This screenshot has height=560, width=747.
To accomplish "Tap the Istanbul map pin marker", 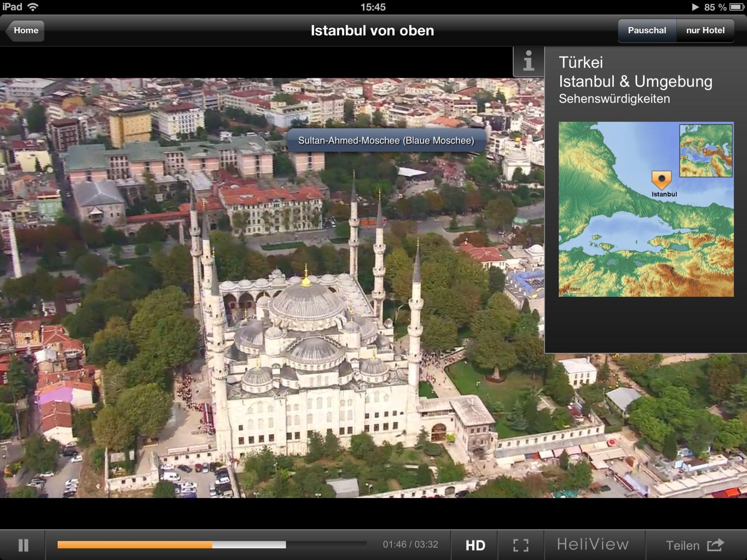I will point(661,180).
